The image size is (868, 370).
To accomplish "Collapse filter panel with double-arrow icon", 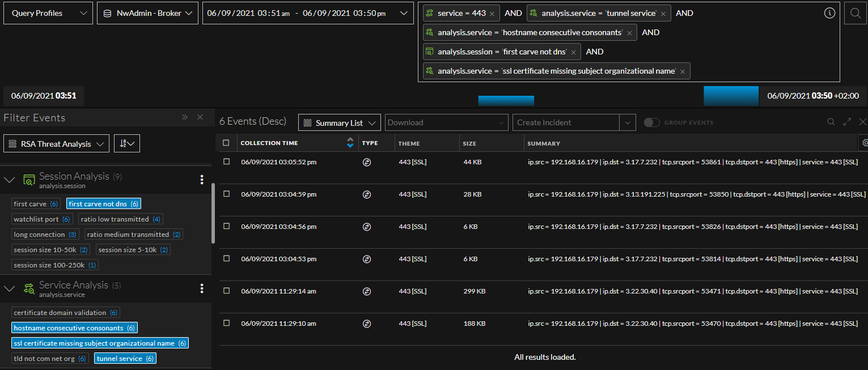I will [185, 117].
